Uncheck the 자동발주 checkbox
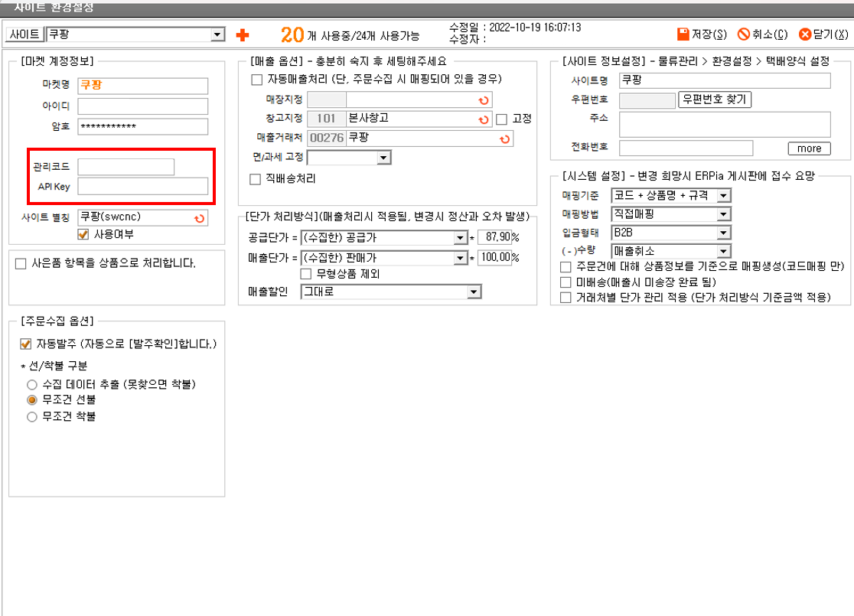This screenshot has height=616, width=854. tap(26, 344)
